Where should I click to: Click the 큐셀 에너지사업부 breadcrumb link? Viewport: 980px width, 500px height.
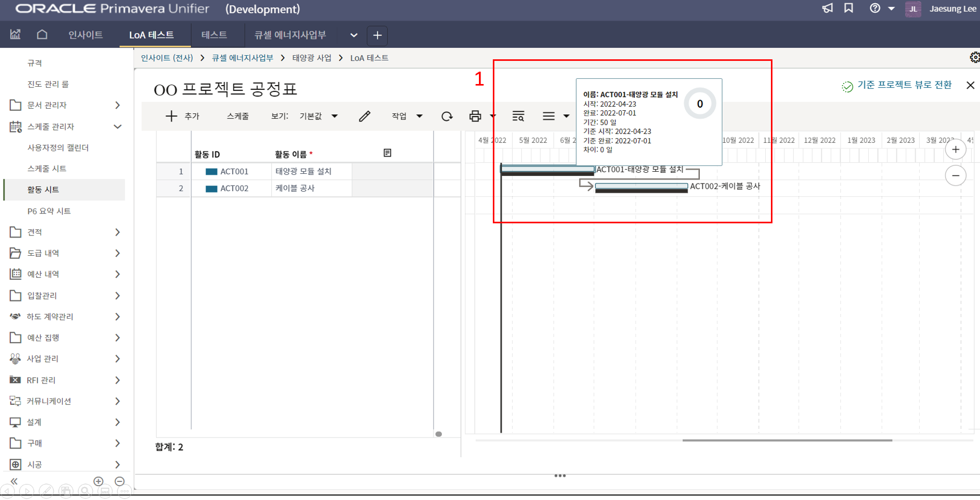point(243,58)
